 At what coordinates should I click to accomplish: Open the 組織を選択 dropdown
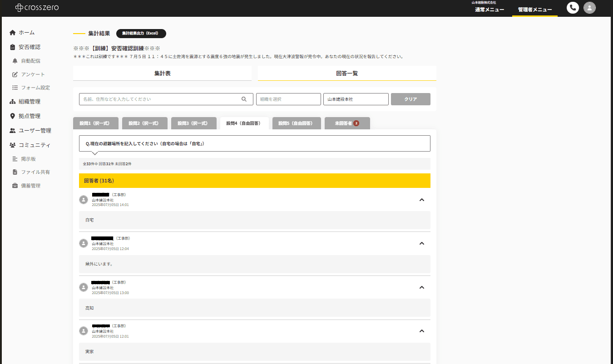(x=288, y=99)
